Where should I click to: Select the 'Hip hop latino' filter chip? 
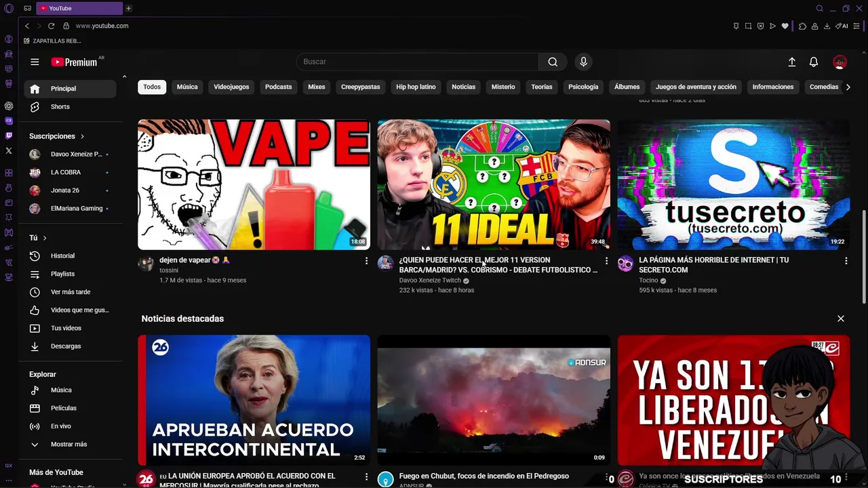point(416,87)
